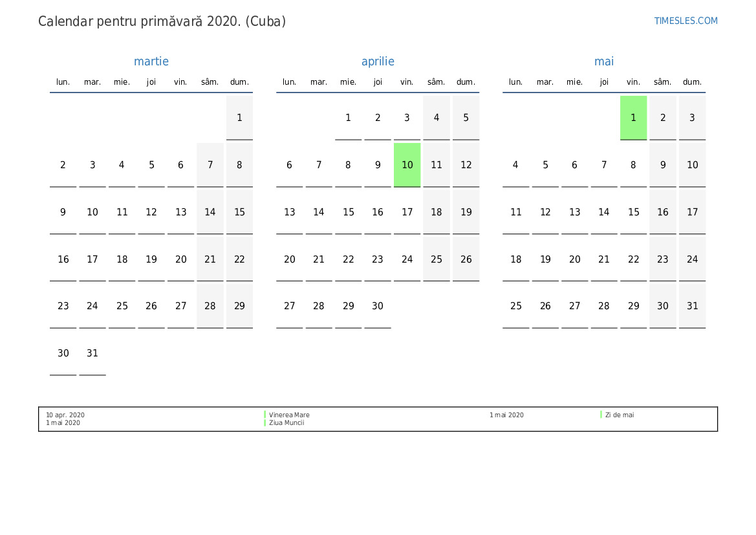The height and width of the screenshot is (535, 756).
Task: Select day 26 in aprilie
Action: pos(466,259)
